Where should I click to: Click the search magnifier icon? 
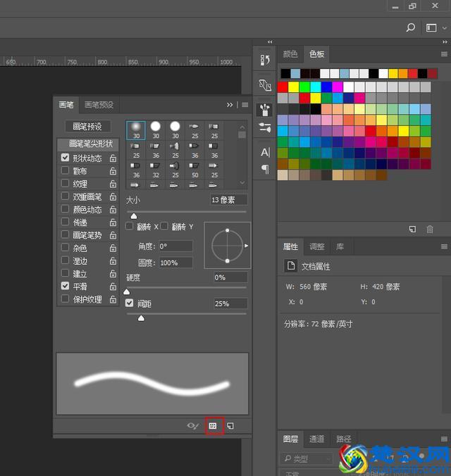[411, 27]
